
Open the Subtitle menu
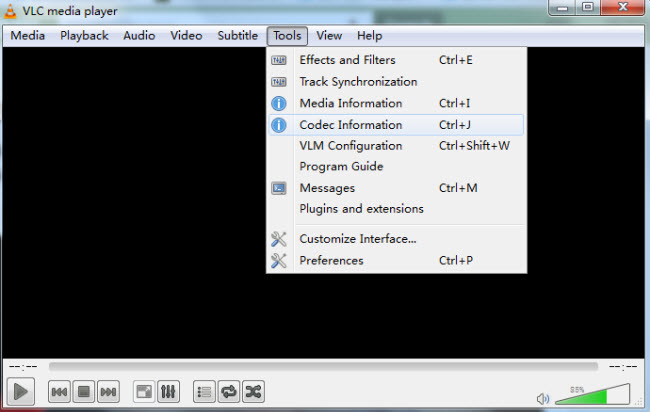238,36
